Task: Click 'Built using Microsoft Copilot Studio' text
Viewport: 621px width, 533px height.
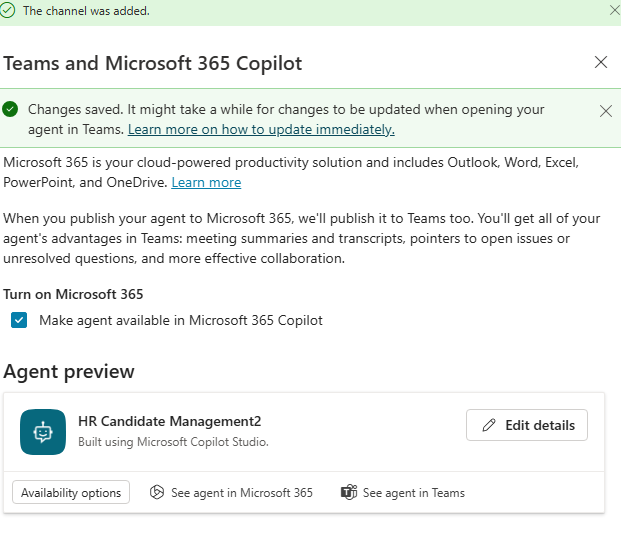Action: tap(173, 441)
